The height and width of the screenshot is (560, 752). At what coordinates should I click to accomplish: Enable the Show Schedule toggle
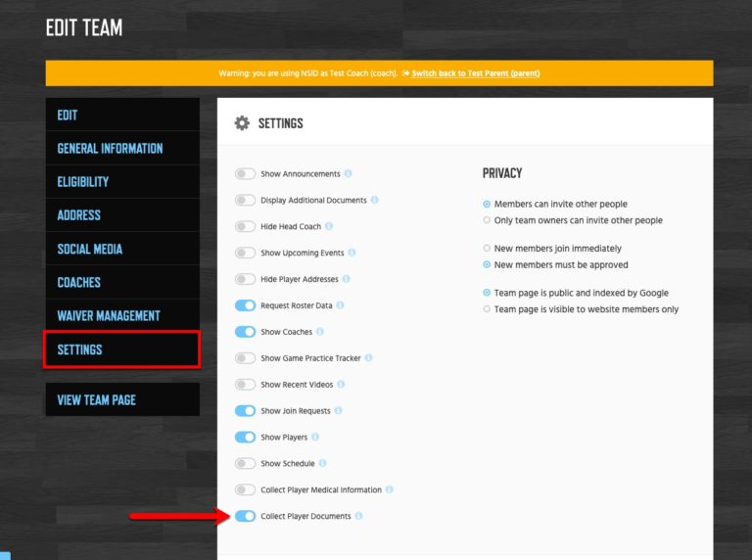[x=245, y=463]
